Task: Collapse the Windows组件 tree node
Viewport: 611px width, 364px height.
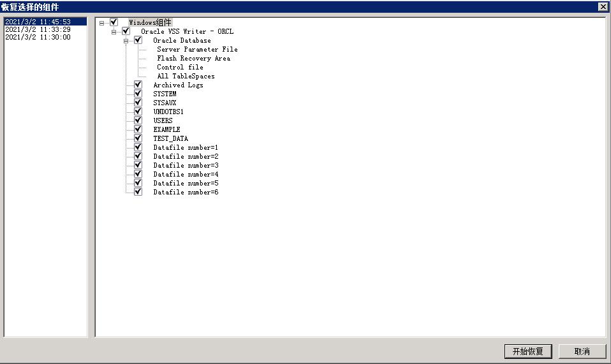Action: point(101,23)
